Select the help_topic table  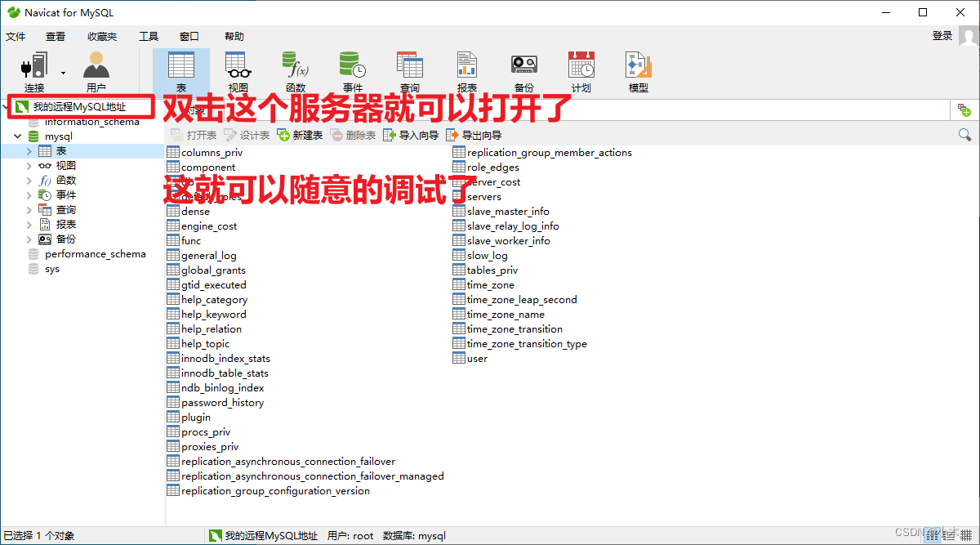click(205, 344)
